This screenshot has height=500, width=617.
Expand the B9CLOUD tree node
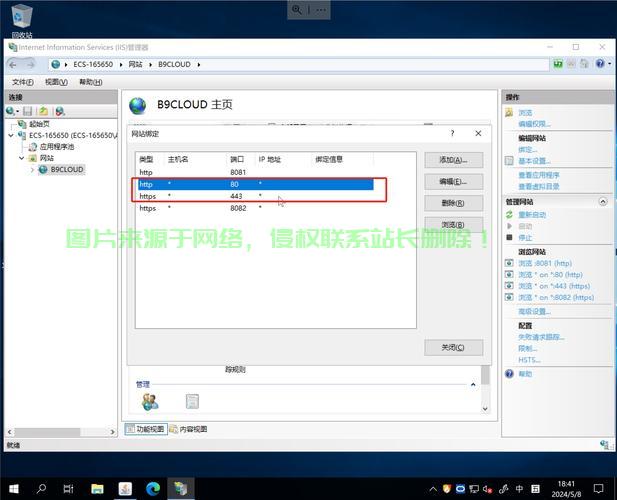32,170
